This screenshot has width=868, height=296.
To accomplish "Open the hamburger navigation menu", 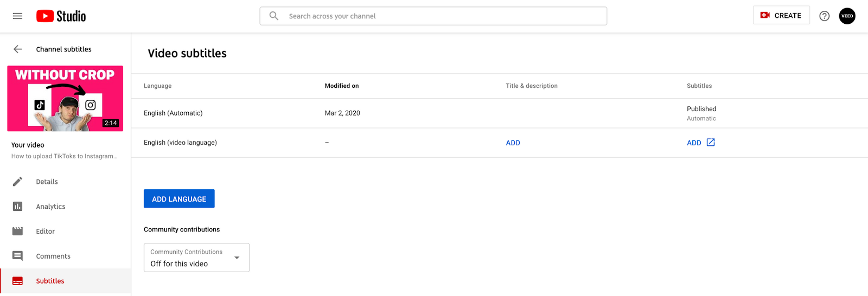I will click(x=17, y=16).
